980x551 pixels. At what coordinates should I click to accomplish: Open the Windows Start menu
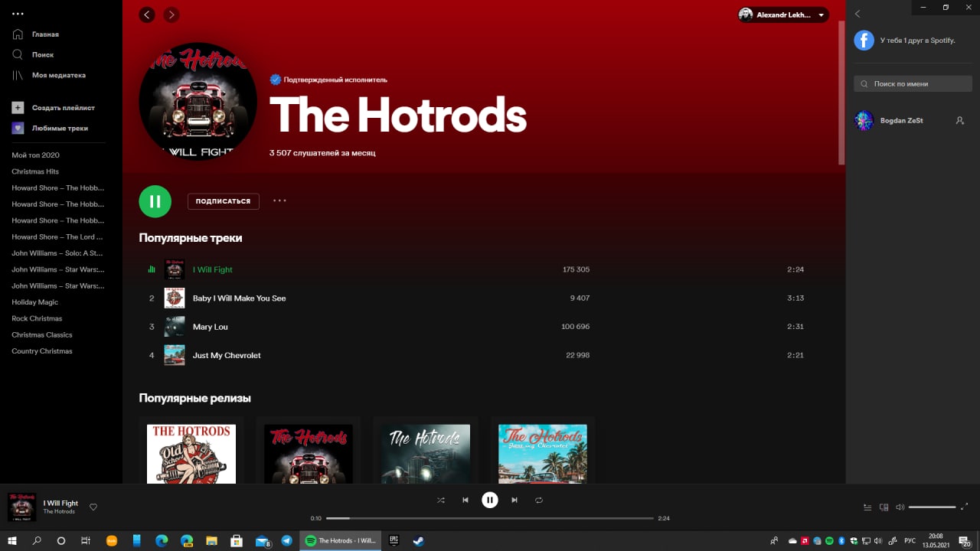point(12,540)
